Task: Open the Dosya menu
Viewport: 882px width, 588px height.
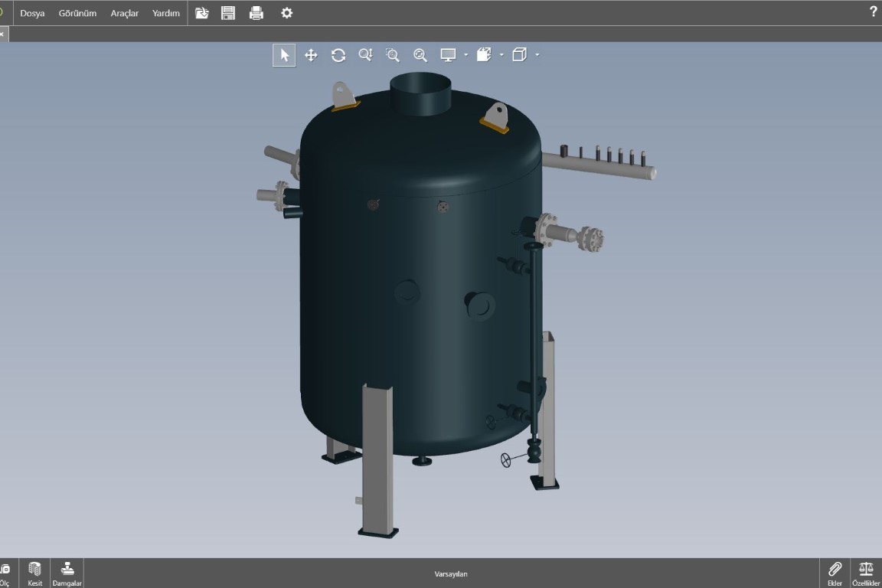Action: [x=32, y=13]
